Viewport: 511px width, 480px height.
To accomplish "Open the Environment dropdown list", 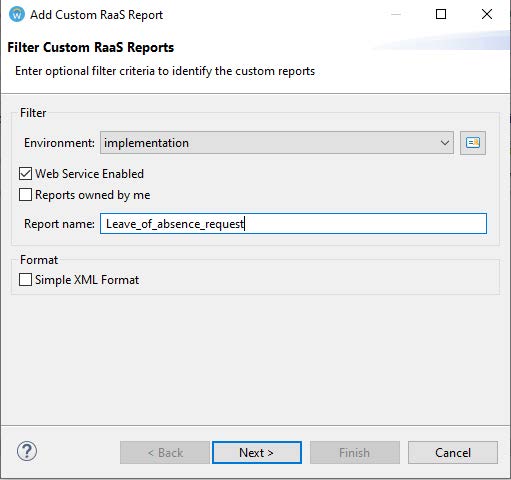I will [x=277, y=143].
